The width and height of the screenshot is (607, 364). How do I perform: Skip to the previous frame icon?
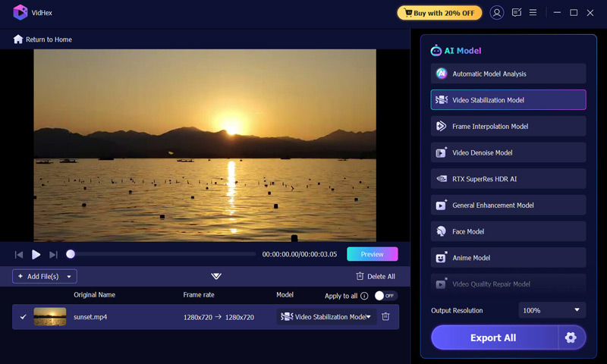coord(19,255)
